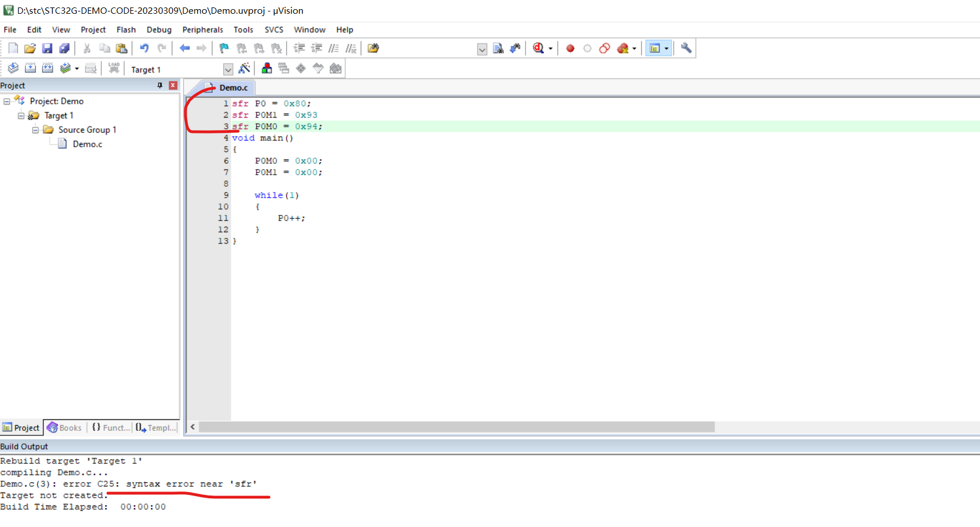
Task: Collapse the Project: Demo tree node
Action: (7, 101)
